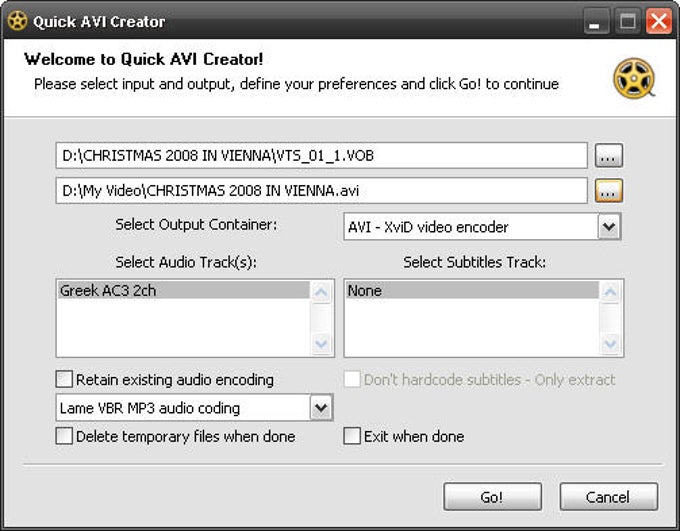Click the Cancel button
The image size is (680, 531).
(608, 497)
